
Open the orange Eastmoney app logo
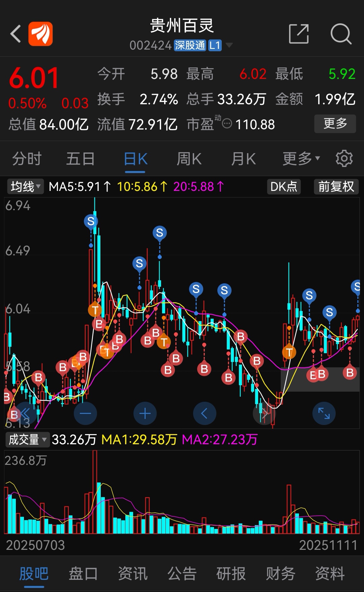click(40, 34)
